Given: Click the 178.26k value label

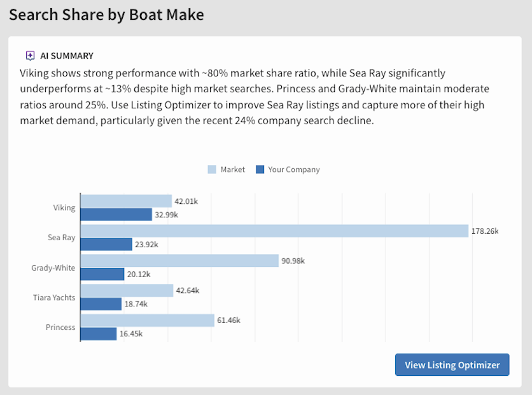Looking at the screenshot, I should click(x=485, y=231).
